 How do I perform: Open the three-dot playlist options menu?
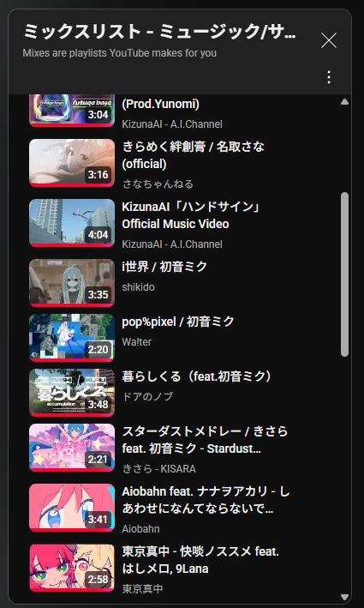click(x=329, y=77)
